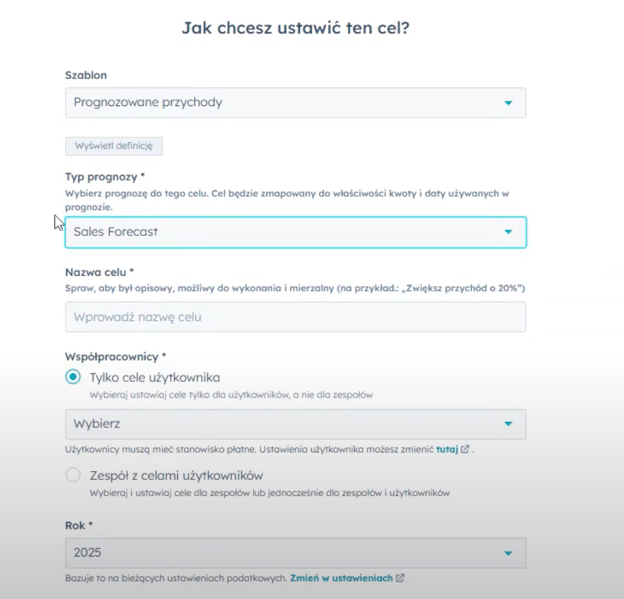Open the Szablon 'Prognozowane przychody' dropdown
This screenshot has width=624, height=599.
click(x=296, y=103)
